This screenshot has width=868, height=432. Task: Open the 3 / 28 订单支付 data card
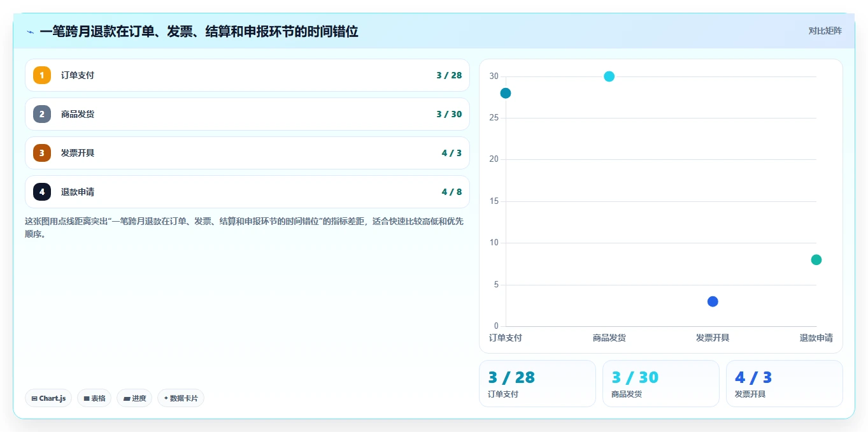537,384
